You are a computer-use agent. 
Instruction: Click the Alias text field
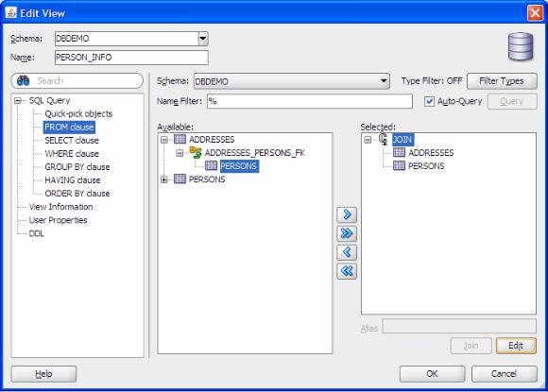coord(459,326)
